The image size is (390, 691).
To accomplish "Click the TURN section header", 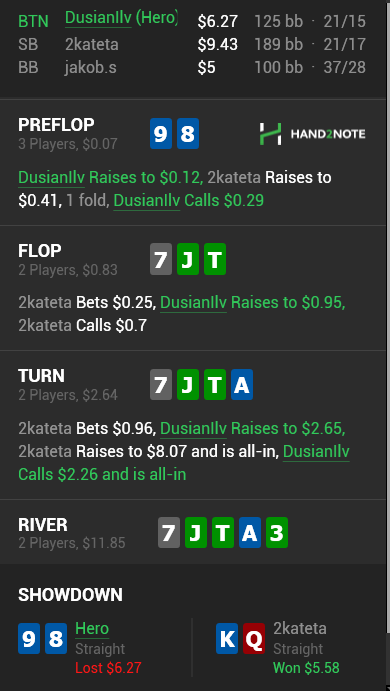I will point(41,376).
